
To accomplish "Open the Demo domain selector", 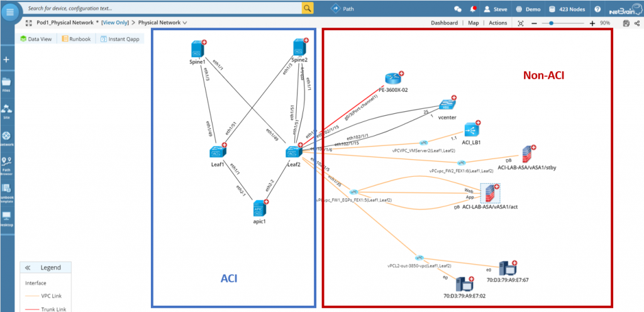I will 528,9.
